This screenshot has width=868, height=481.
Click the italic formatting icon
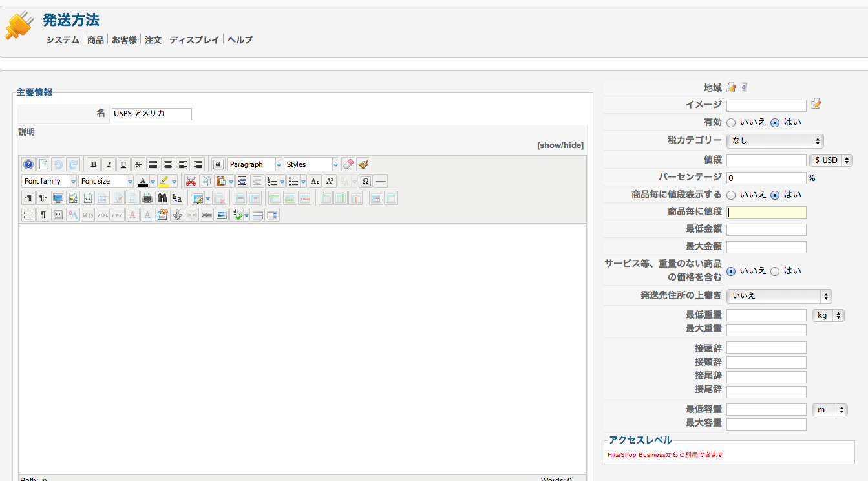click(109, 164)
